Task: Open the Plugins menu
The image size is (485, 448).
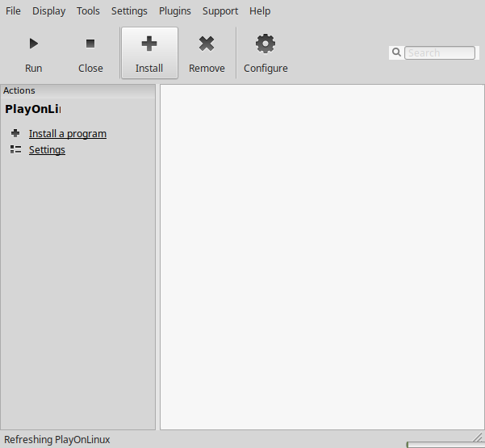Action: coord(175,10)
